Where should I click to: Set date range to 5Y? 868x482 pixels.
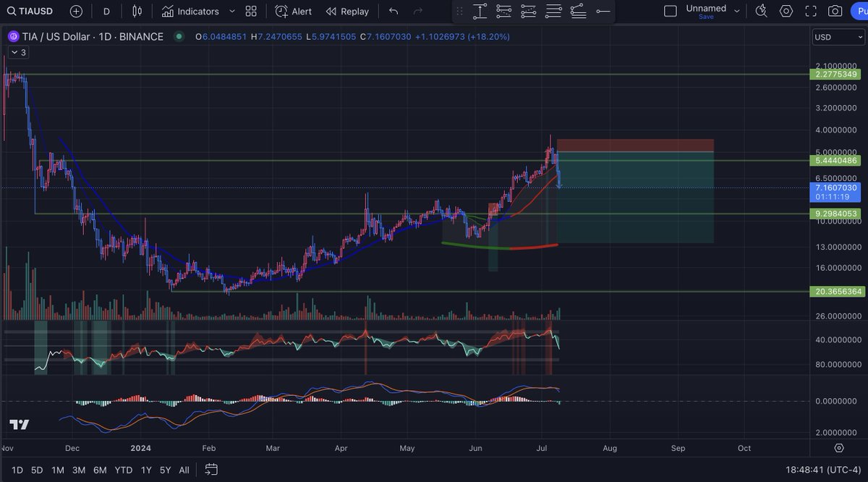tap(165, 470)
